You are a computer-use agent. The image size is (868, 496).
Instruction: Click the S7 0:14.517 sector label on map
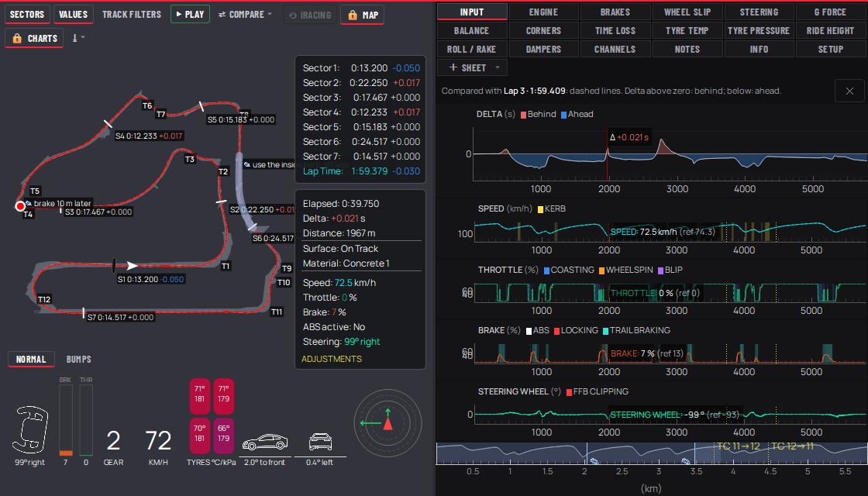pyautogui.click(x=120, y=317)
